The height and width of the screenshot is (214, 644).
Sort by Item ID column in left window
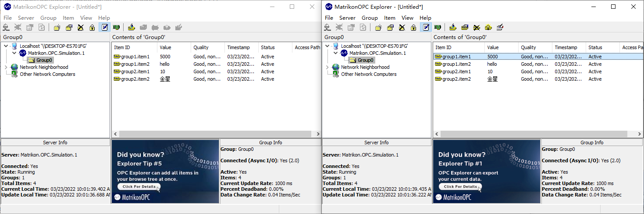135,47
